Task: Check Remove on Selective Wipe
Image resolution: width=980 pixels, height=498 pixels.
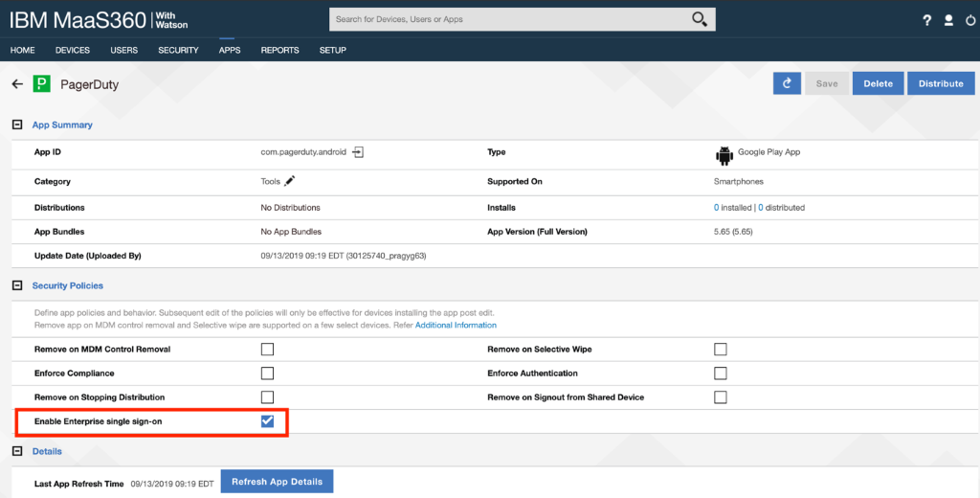Action: (x=721, y=350)
